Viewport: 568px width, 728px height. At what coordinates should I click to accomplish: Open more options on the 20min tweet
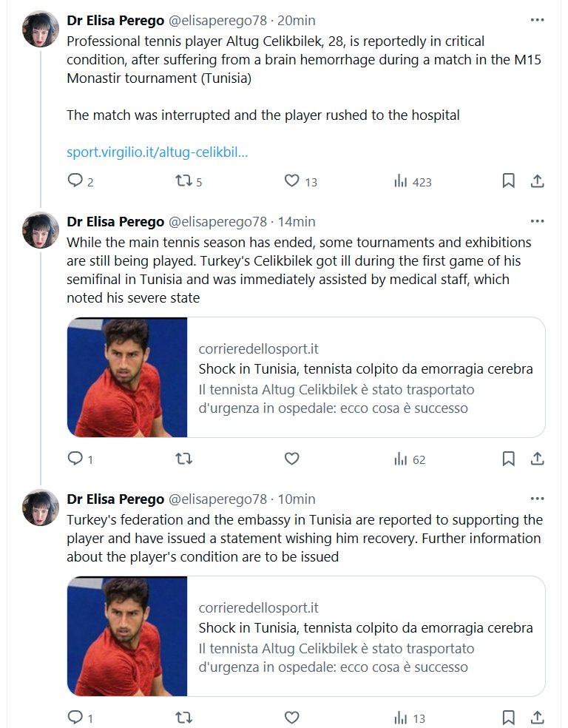(537, 18)
